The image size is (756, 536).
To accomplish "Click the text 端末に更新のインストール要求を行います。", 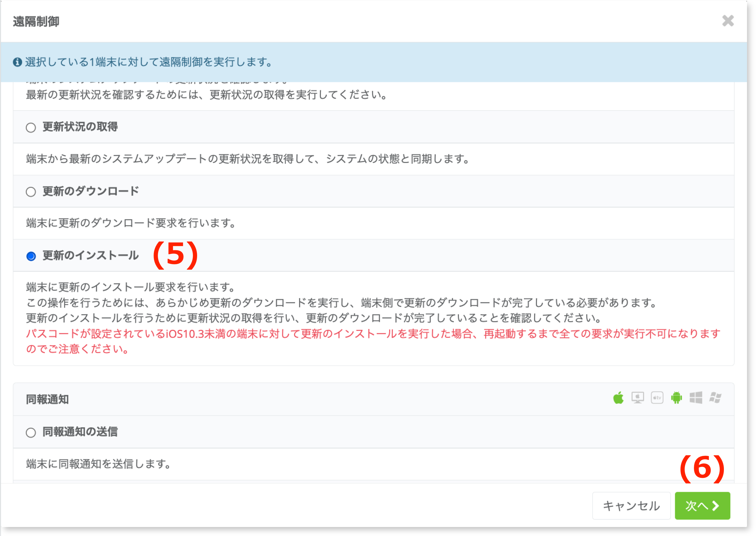I will pos(130,287).
